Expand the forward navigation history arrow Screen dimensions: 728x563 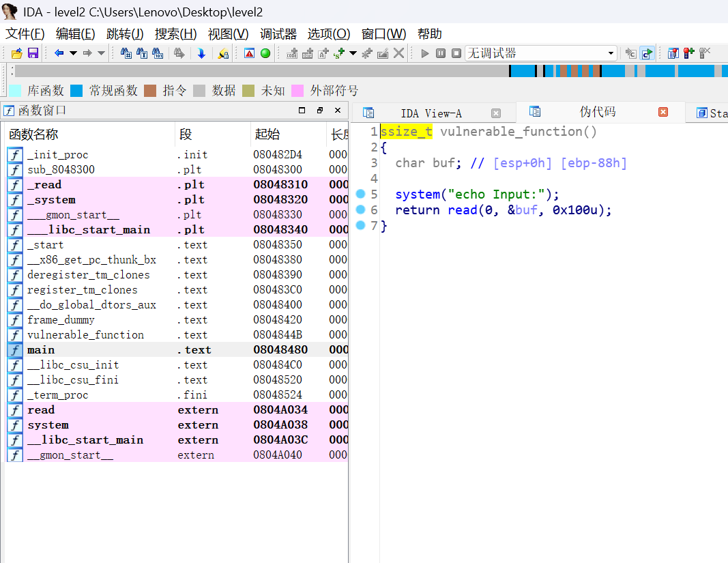[101, 53]
